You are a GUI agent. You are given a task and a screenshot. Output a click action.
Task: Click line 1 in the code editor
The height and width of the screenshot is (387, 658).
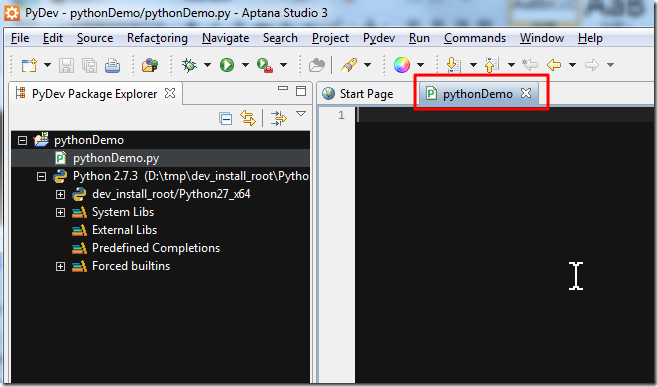click(506, 115)
